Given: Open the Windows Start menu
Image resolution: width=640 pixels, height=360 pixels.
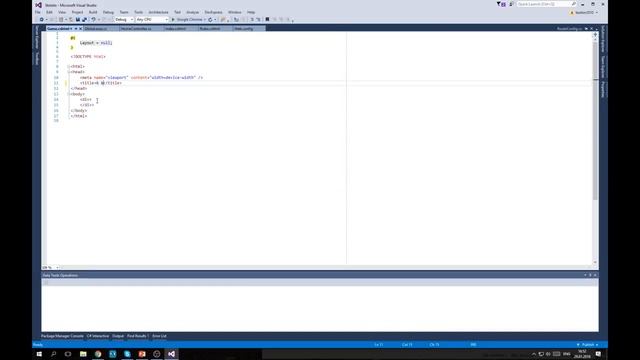Looking at the screenshot, I should click(x=39, y=354).
